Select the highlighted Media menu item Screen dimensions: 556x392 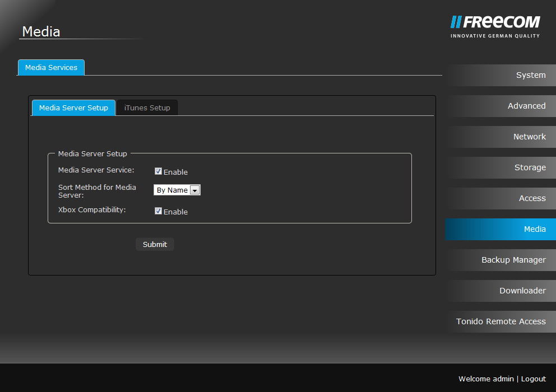501,229
